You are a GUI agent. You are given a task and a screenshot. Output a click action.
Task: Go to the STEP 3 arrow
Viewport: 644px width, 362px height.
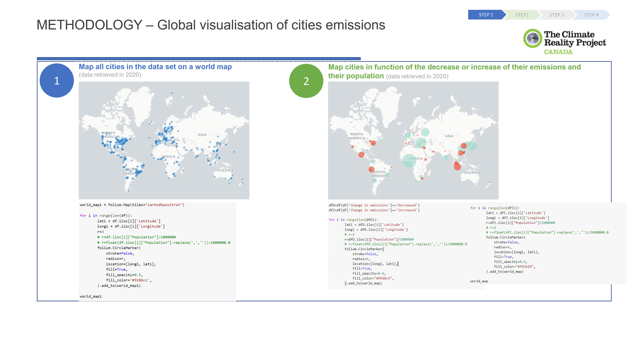click(556, 15)
